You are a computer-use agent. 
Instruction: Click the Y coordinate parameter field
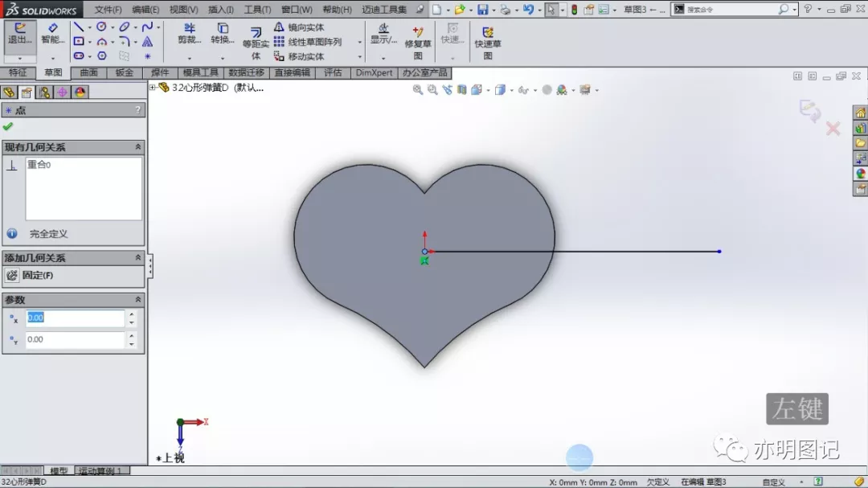(76, 339)
